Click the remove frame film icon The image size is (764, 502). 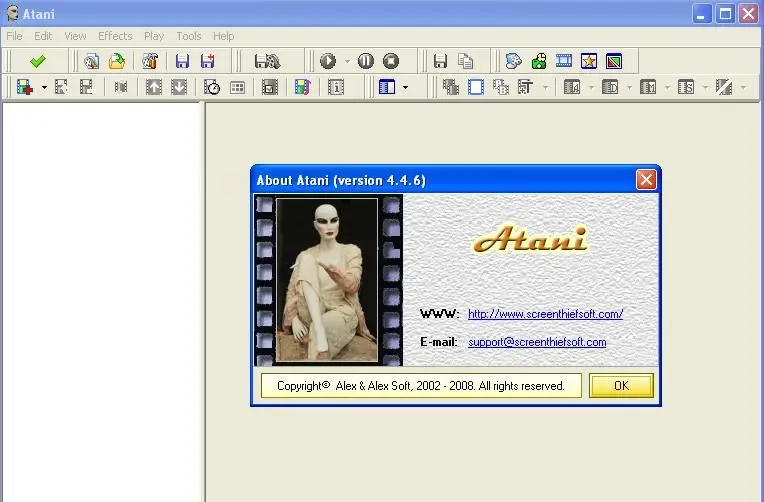pyautogui.click(x=86, y=87)
